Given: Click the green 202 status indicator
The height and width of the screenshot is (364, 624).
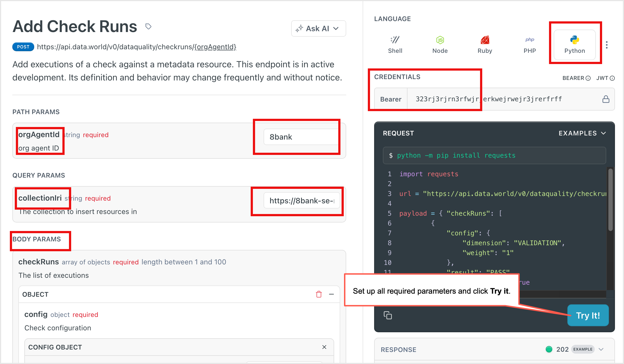Looking at the screenshot, I should 549,349.
